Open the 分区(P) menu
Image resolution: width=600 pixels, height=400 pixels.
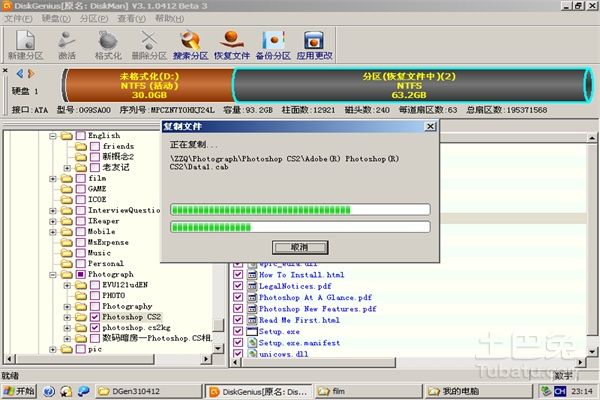click(94, 18)
